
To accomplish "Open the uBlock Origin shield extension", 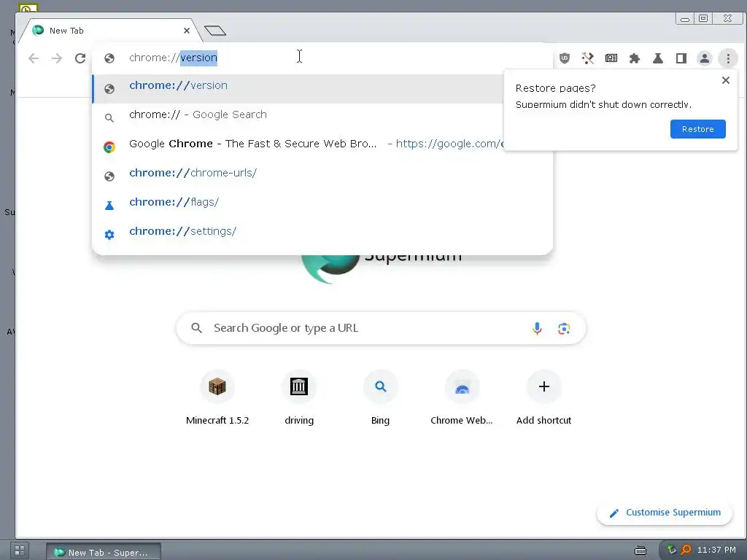I will tap(565, 58).
